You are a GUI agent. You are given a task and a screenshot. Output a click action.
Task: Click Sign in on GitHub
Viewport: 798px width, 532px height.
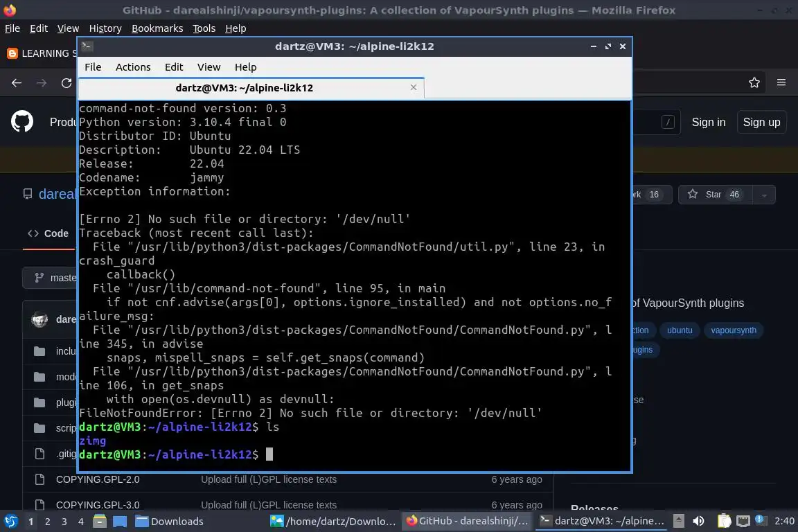point(709,122)
